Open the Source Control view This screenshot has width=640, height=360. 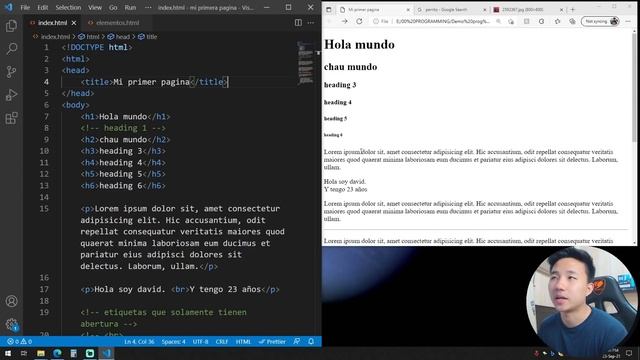(11, 72)
